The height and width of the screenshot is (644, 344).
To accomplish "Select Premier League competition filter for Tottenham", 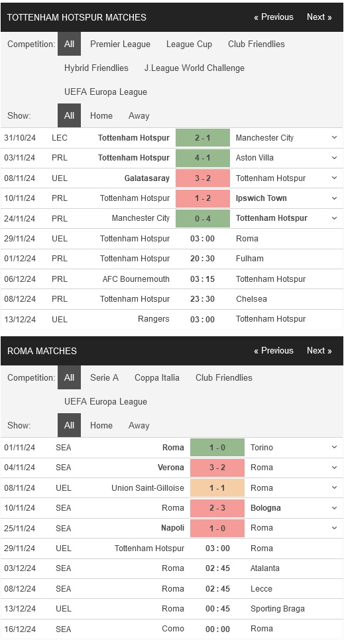I will (120, 44).
